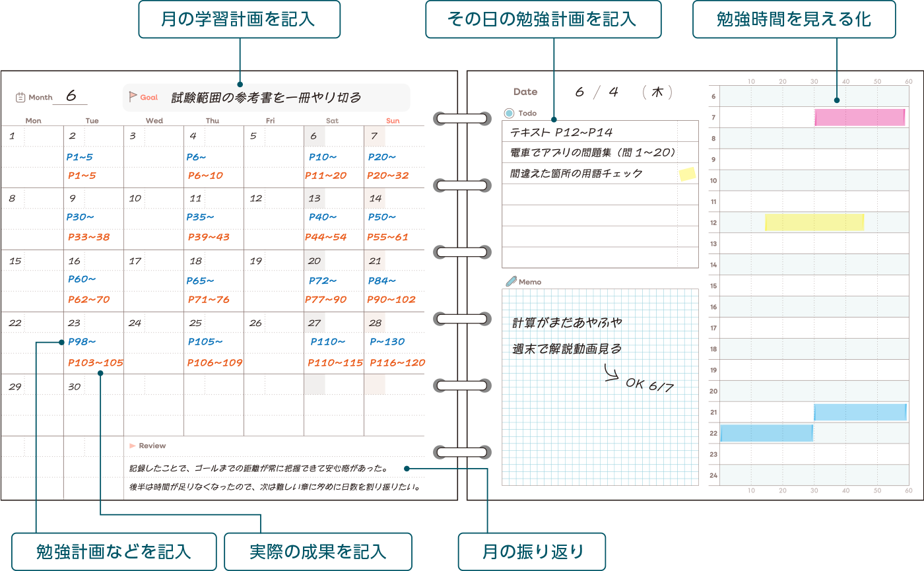This screenshot has width=924, height=571.
Task: Click the memo line 計算がまだあやふや
Action: tap(567, 323)
